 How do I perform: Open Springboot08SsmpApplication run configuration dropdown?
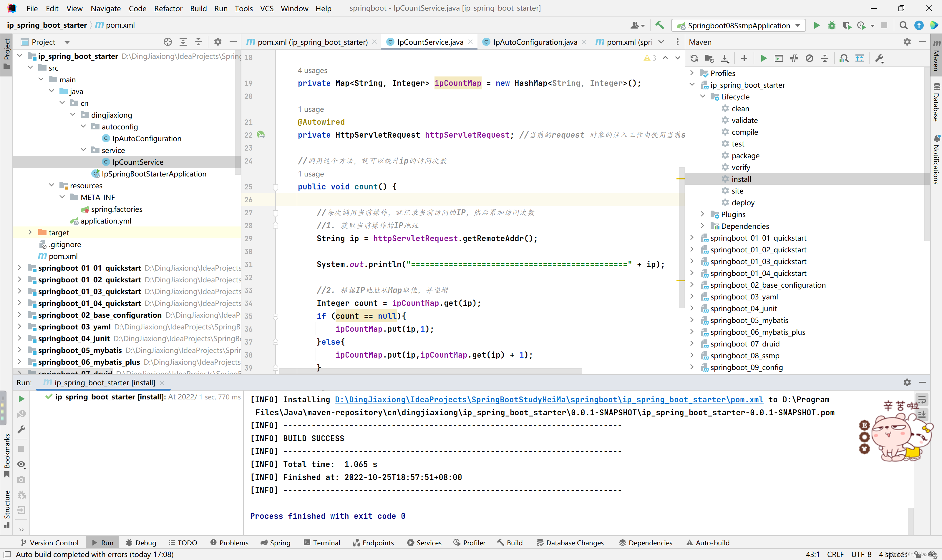click(738, 25)
